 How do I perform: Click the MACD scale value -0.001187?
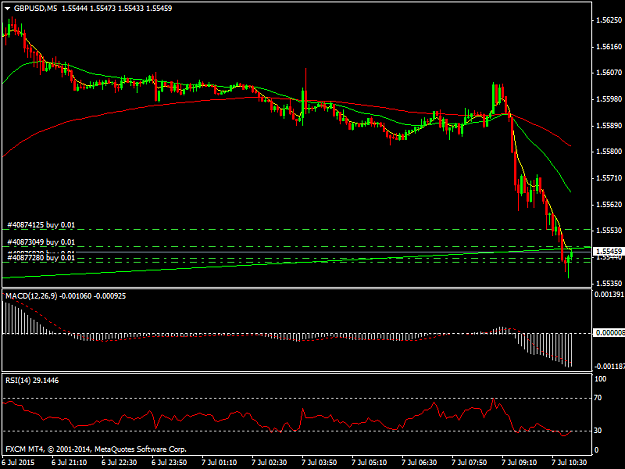609,366
